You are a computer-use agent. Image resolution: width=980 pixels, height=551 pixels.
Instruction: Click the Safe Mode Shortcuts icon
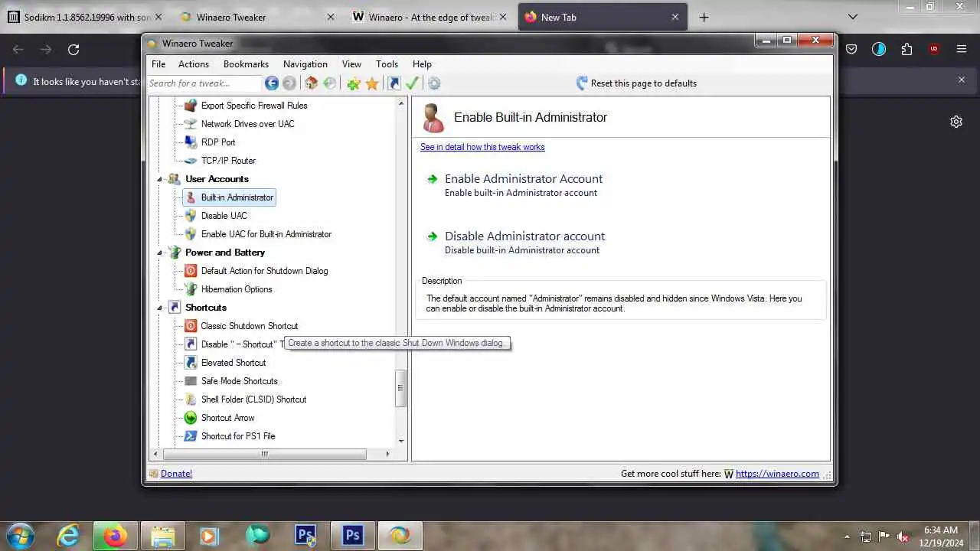click(191, 381)
